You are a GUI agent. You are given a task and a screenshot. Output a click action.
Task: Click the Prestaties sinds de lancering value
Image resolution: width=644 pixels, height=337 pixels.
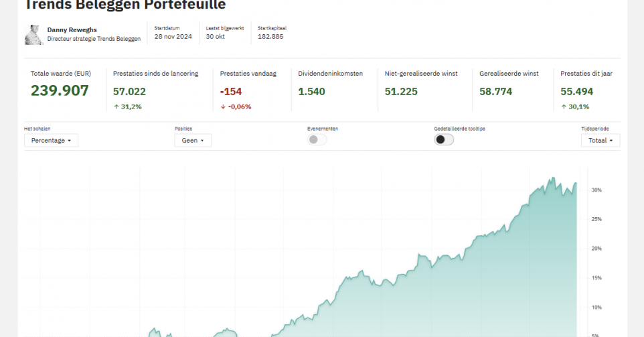[129, 92]
